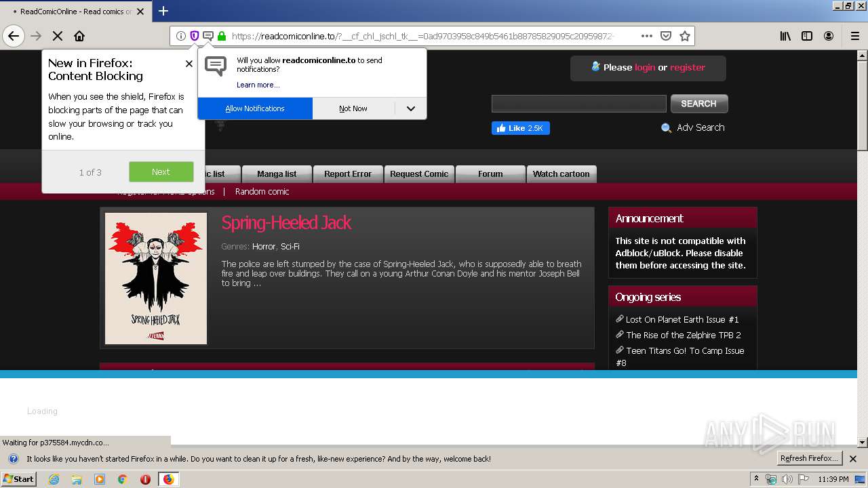Click the green secure padlock icon
The image size is (868, 488).
click(222, 36)
